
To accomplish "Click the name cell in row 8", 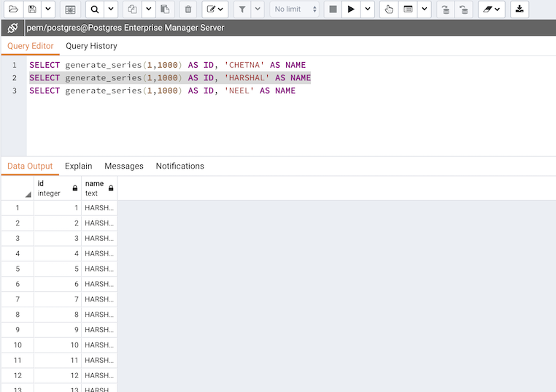I will point(99,315).
